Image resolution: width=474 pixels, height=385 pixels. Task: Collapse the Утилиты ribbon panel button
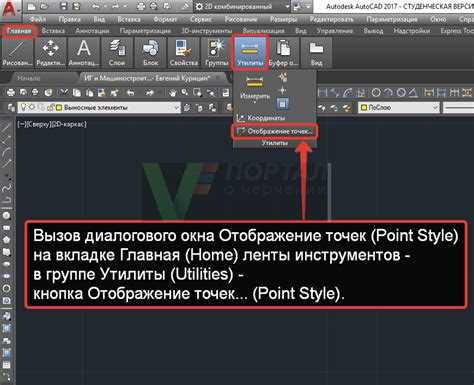point(250,53)
